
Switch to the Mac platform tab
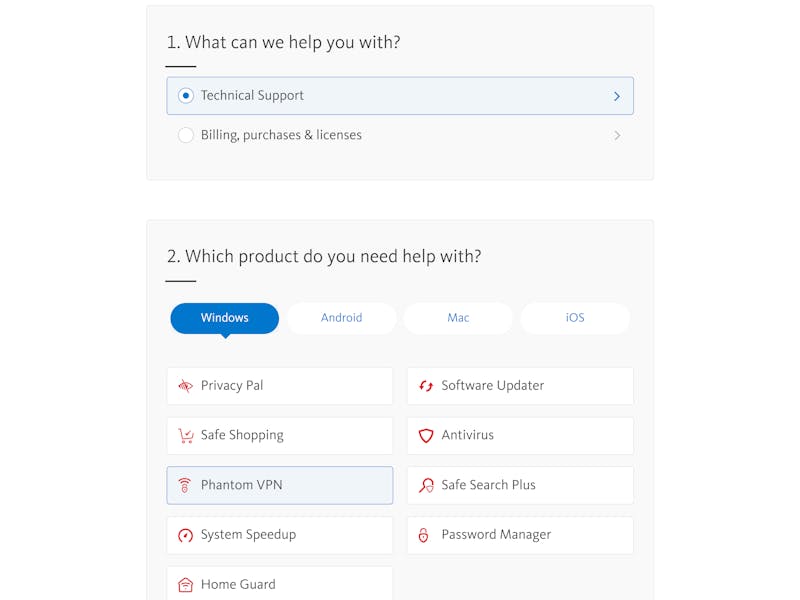tap(458, 318)
